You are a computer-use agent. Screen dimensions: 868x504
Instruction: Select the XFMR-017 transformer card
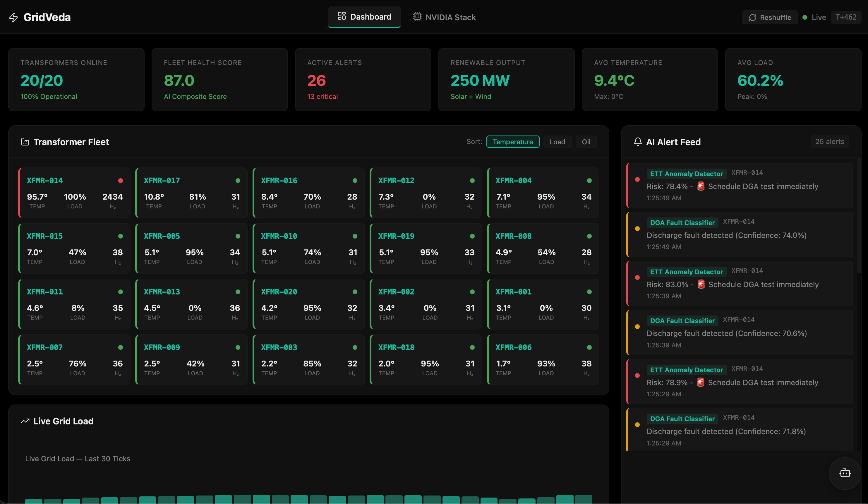pyautogui.click(x=191, y=193)
